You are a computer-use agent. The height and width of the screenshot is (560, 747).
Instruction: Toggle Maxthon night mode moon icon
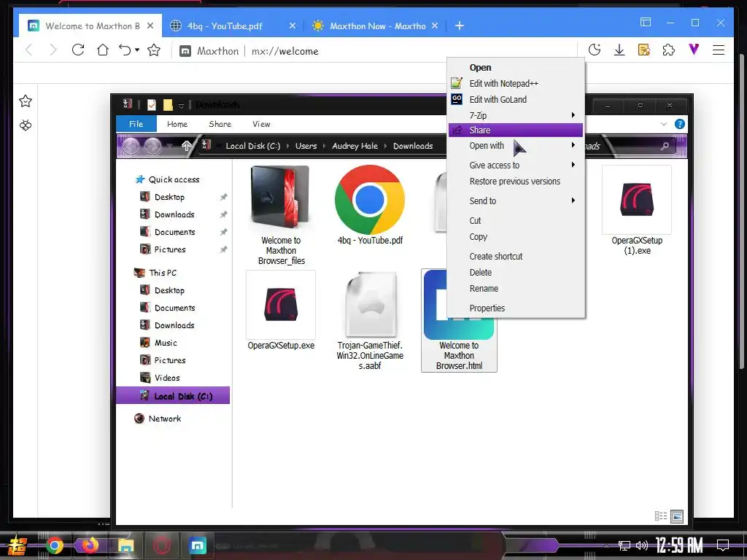point(595,50)
